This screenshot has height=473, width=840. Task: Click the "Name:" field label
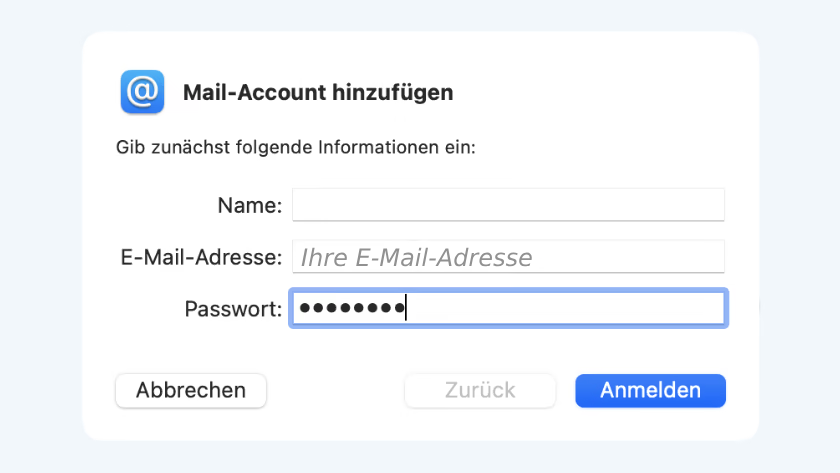[249, 206]
